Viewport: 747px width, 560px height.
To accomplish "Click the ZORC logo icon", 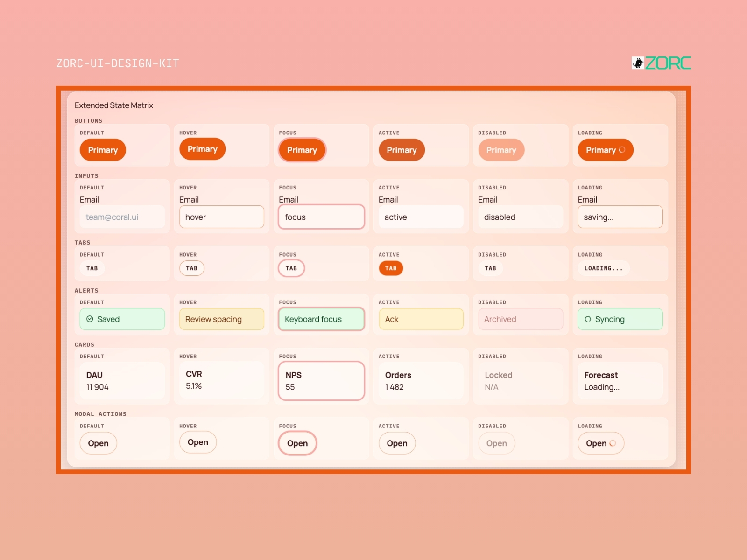I will pos(638,63).
